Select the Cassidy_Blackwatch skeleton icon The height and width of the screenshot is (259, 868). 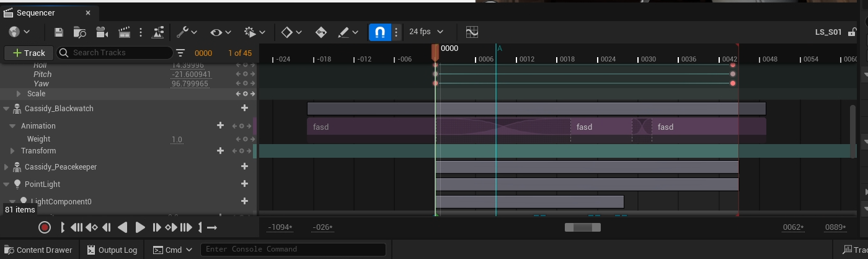pyautogui.click(x=17, y=109)
